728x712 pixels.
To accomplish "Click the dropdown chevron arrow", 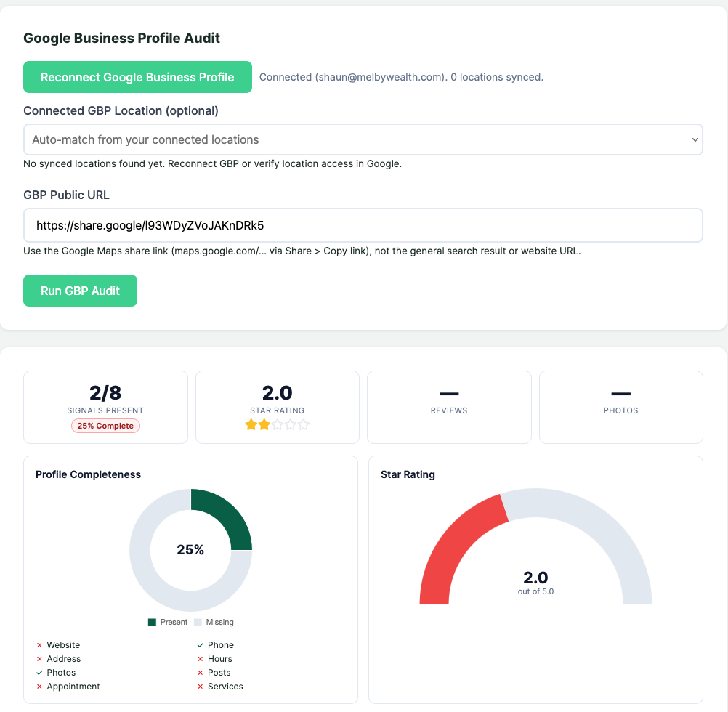I will point(695,139).
